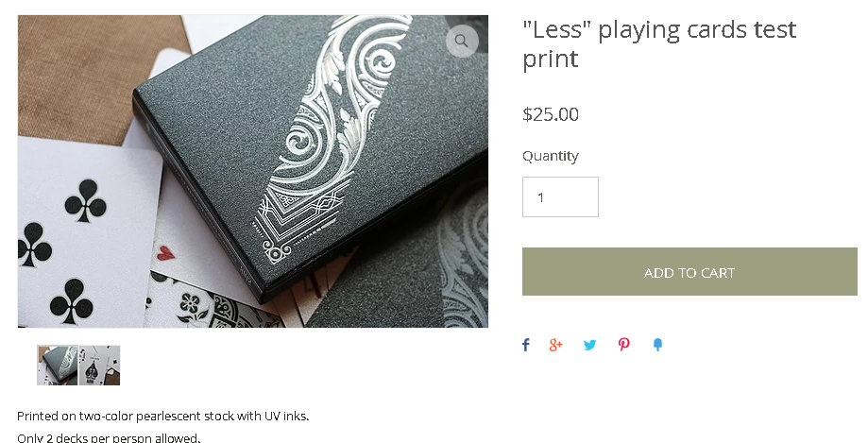Click the floral patterned card at photo bottom
The width and height of the screenshot is (868, 443).
tap(211, 307)
